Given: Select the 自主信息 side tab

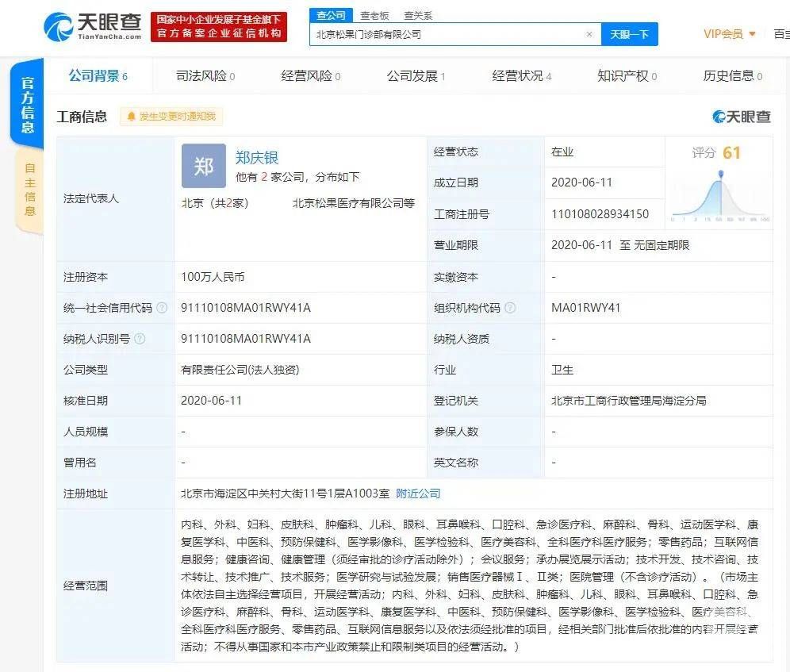Looking at the screenshot, I should [x=29, y=190].
